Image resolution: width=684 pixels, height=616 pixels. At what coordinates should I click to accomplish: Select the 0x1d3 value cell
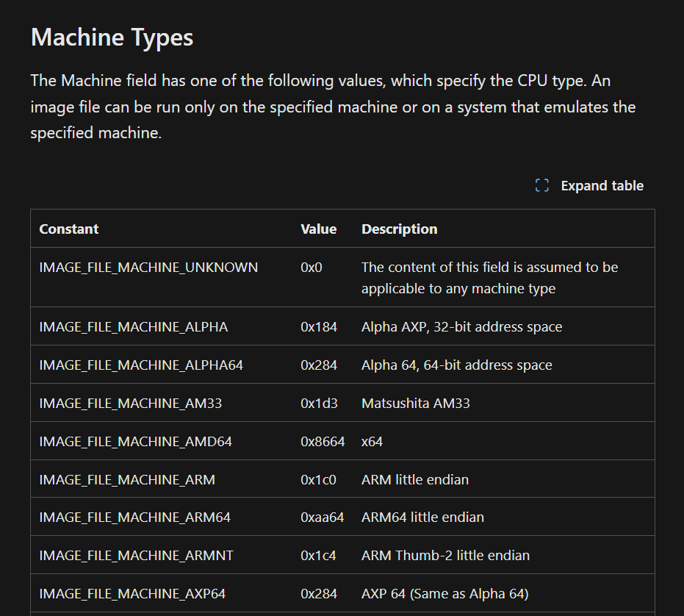pyautogui.click(x=319, y=403)
